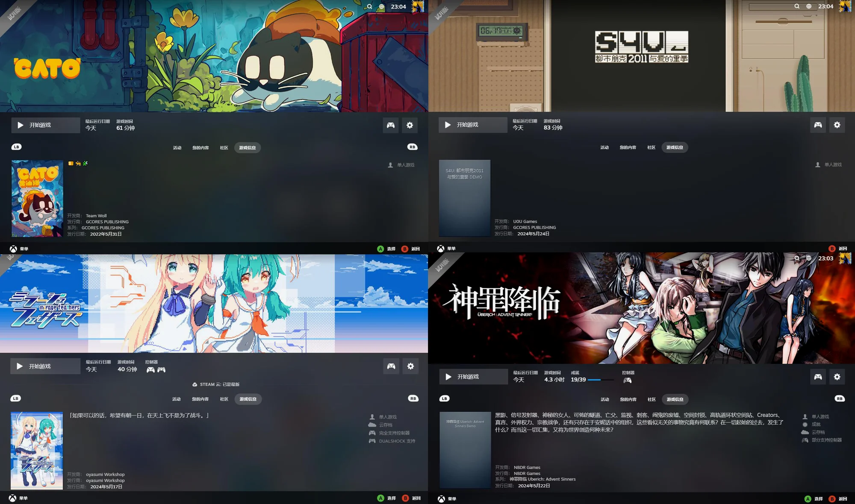Open Xbox 菜单 in Mirage Feathers panel
This screenshot has height=504, width=855.
[x=18, y=498]
